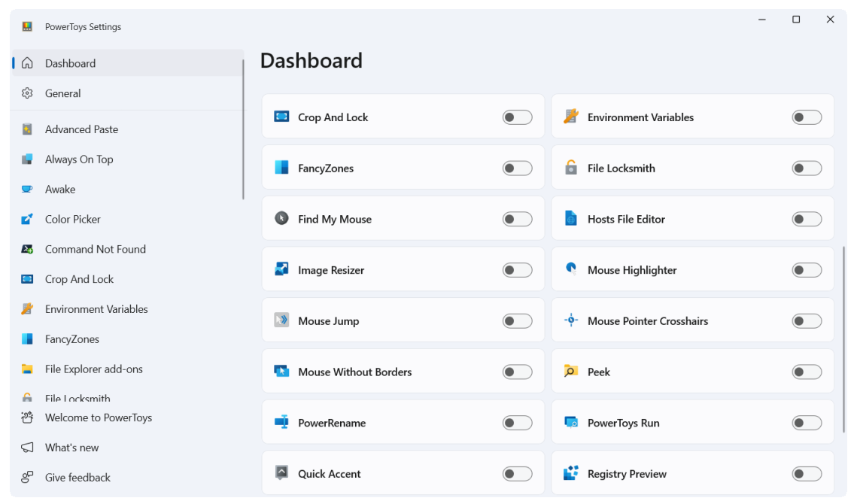
Task: Enable the Image Resizer toggle
Action: (517, 270)
